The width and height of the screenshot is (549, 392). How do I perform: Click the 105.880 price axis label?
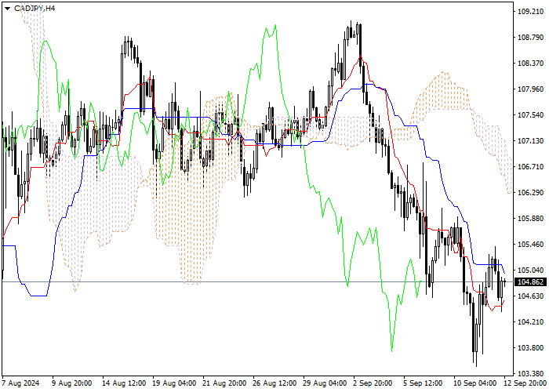click(x=530, y=219)
